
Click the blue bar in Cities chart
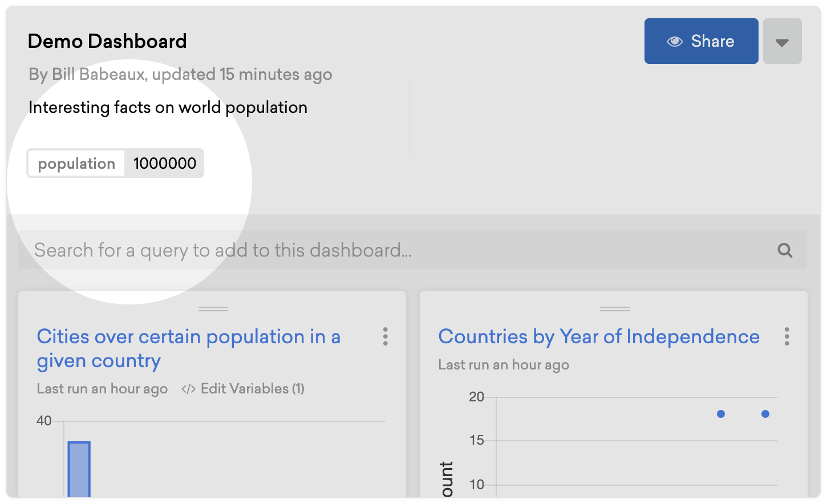(79, 469)
